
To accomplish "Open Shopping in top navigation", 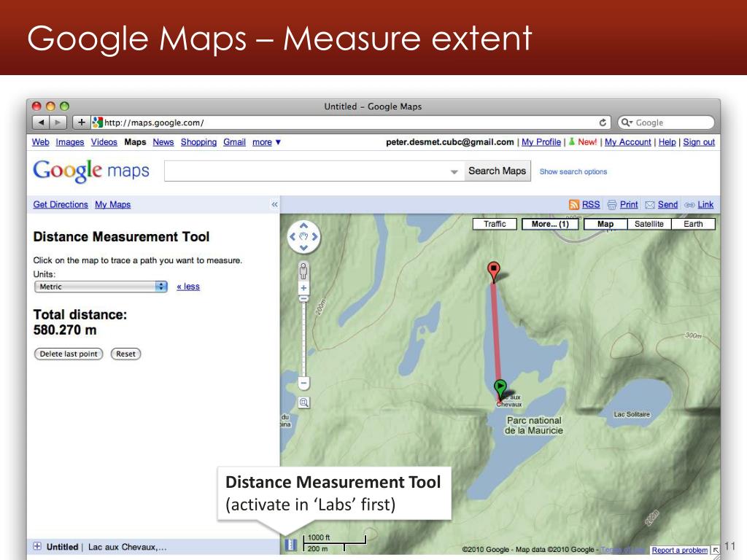I will pyautogui.click(x=198, y=142).
